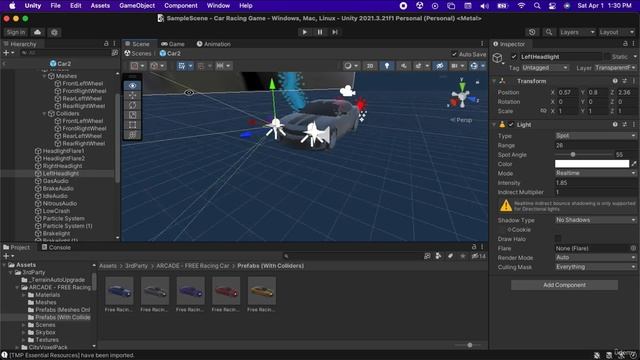Click the Sign in button

click(x=16, y=32)
